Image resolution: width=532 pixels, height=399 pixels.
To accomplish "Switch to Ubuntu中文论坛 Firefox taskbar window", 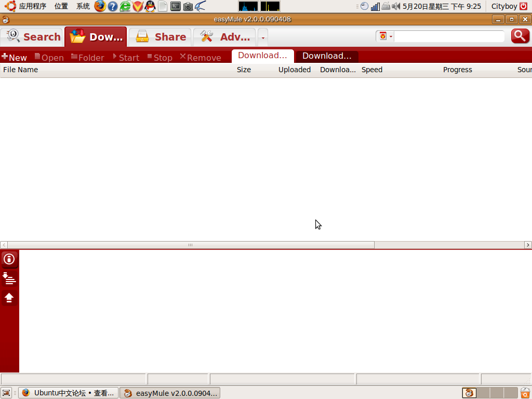I will click(68, 393).
